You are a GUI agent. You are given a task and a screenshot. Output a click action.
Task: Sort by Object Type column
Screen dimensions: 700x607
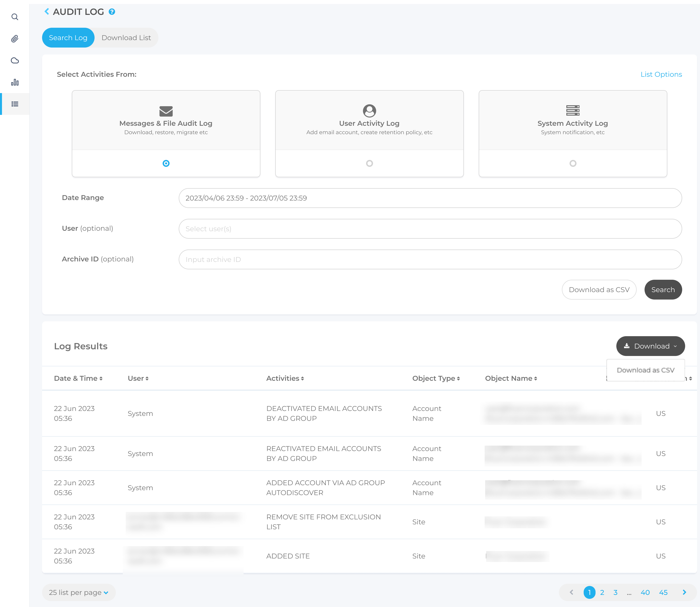pos(436,378)
